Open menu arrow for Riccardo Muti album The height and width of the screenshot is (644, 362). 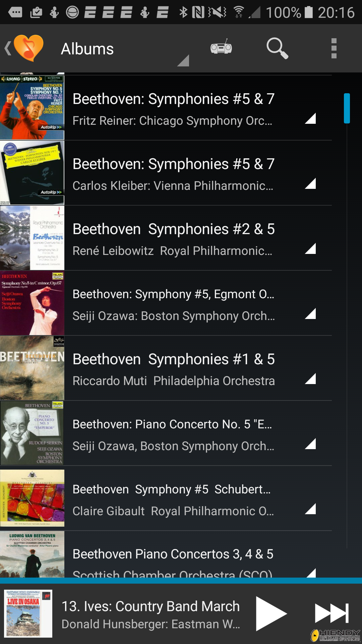(x=311, y=379)
